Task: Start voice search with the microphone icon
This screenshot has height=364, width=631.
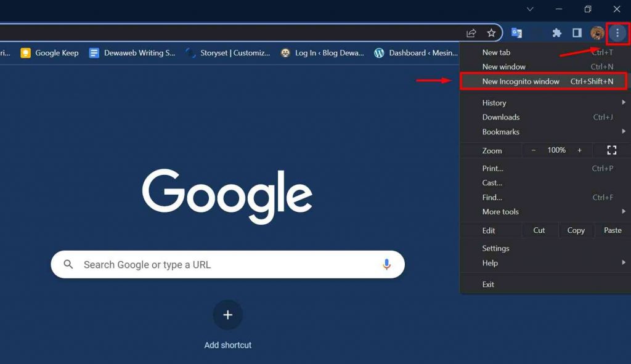Action: [386, 264]
